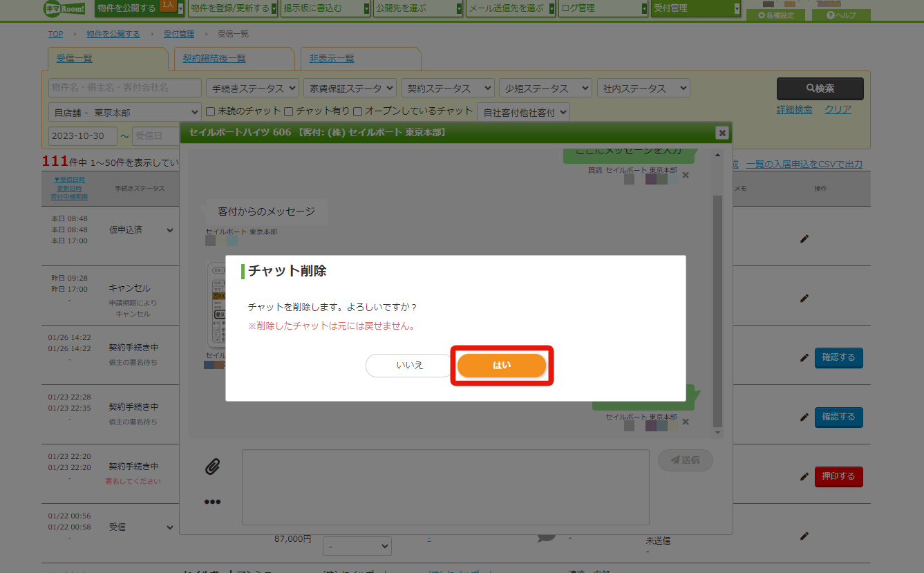
Task: Open メール送信先を選ぶ menu
Action: pyautogui.click(x=511, y=8)
